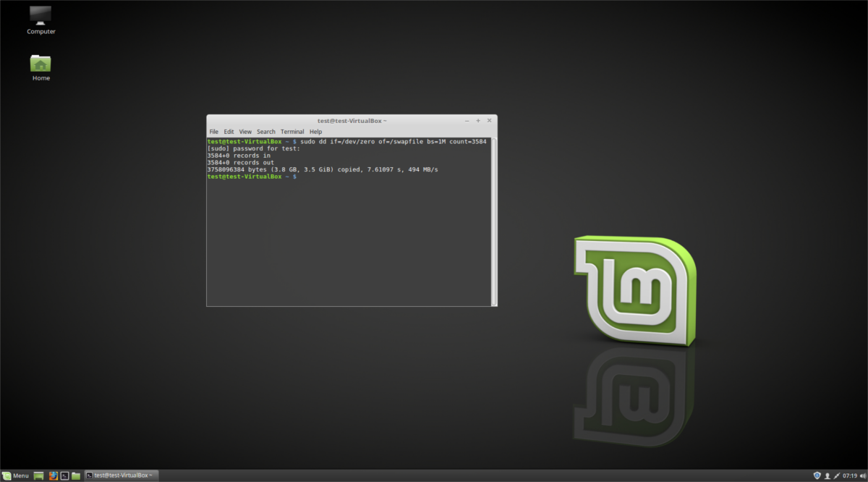Open the Home folder on the desktop
Viewport: 868px width, 482px height.
(41, 65)
